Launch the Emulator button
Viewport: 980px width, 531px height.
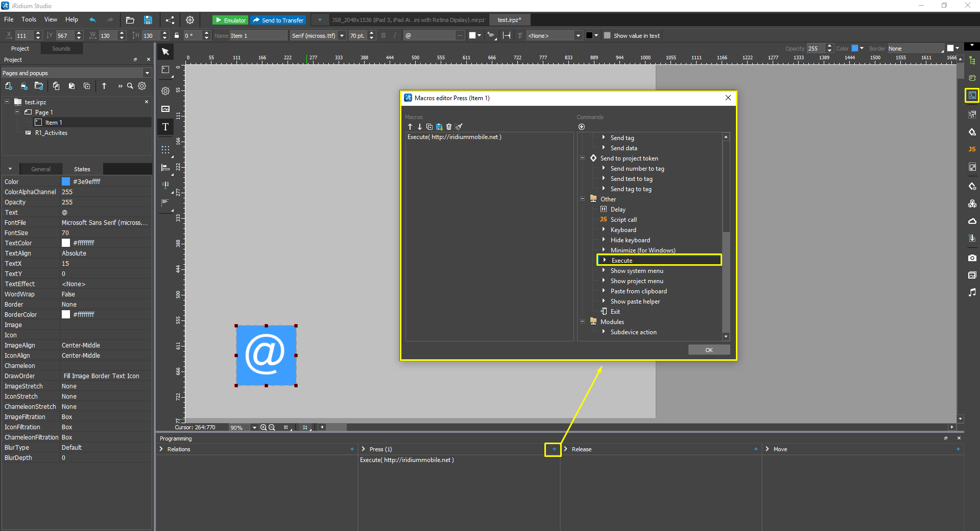(x=230, y=20)
